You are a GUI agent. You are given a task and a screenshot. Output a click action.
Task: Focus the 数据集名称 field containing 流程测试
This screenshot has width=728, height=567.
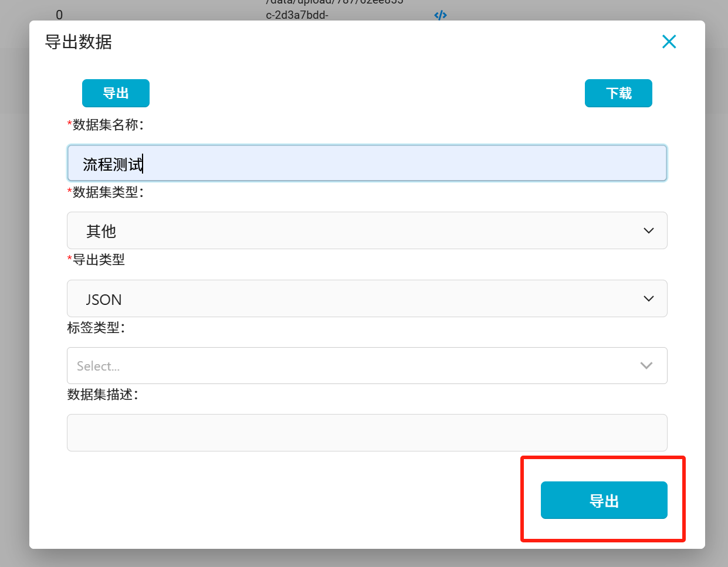pyautogui.click(x=367, y=164)
